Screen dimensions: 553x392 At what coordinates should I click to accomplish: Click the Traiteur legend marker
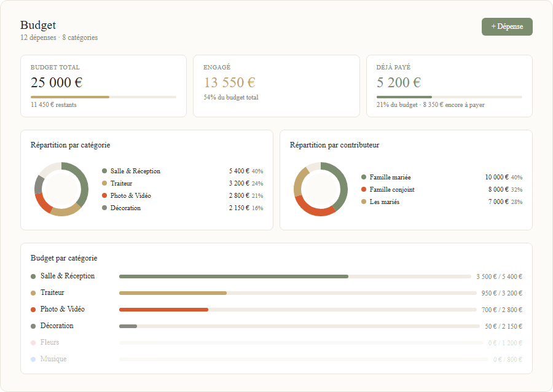[104, 183]
